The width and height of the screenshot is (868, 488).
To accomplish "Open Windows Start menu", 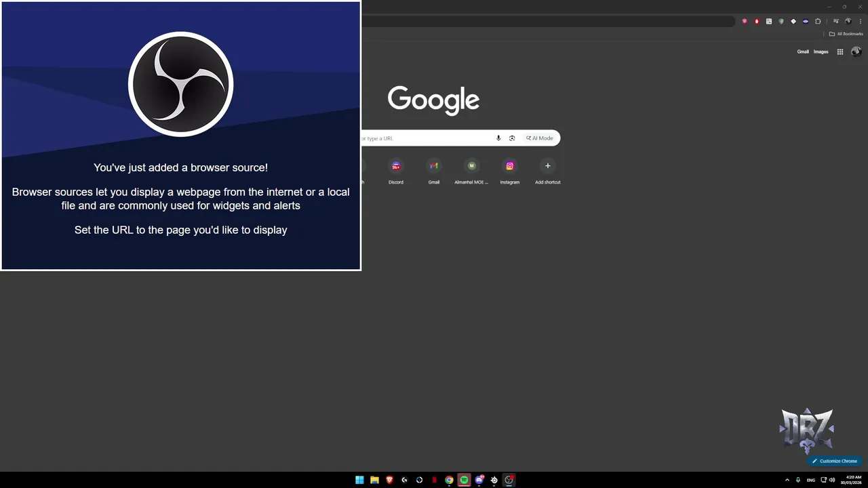I will coord(359,480).
